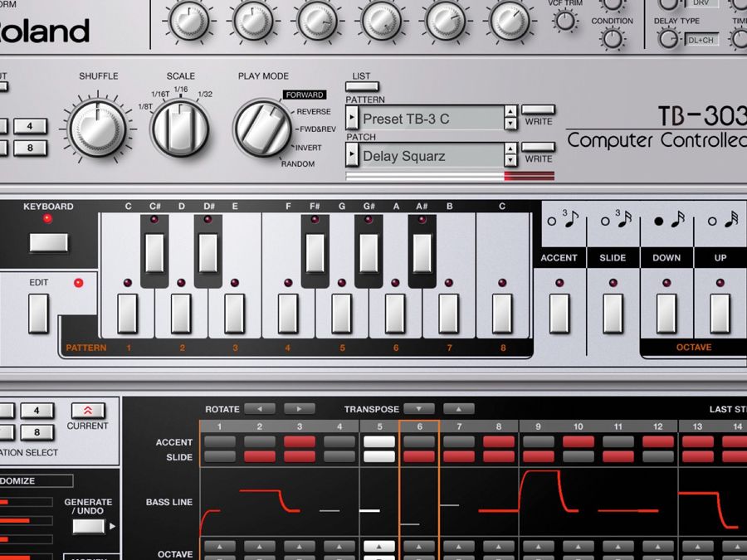
Task: Tap the F# black key button
Action: coord(315,253)
